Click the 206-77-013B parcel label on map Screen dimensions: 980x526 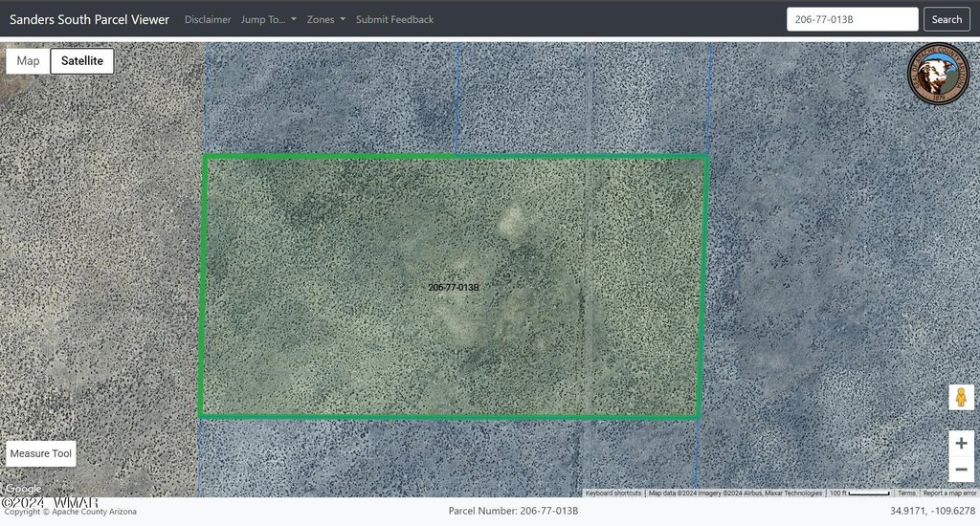pos(454,287)
